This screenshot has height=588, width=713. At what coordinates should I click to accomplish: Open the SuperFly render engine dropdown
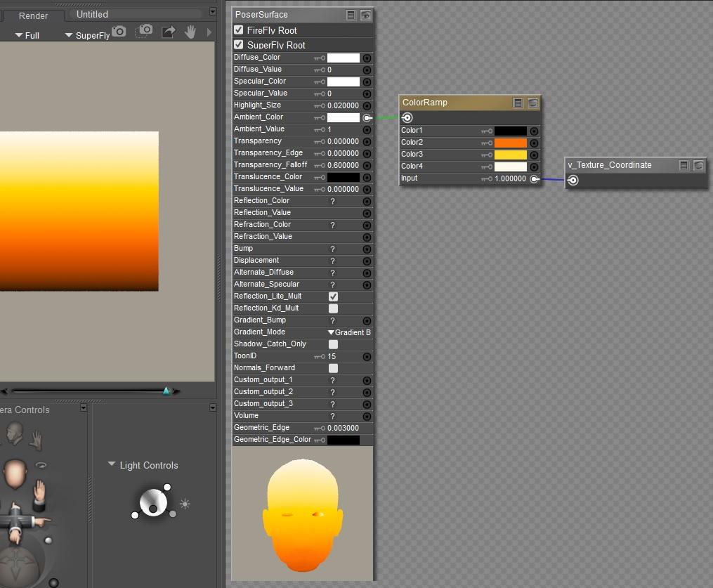coord(87,35)
